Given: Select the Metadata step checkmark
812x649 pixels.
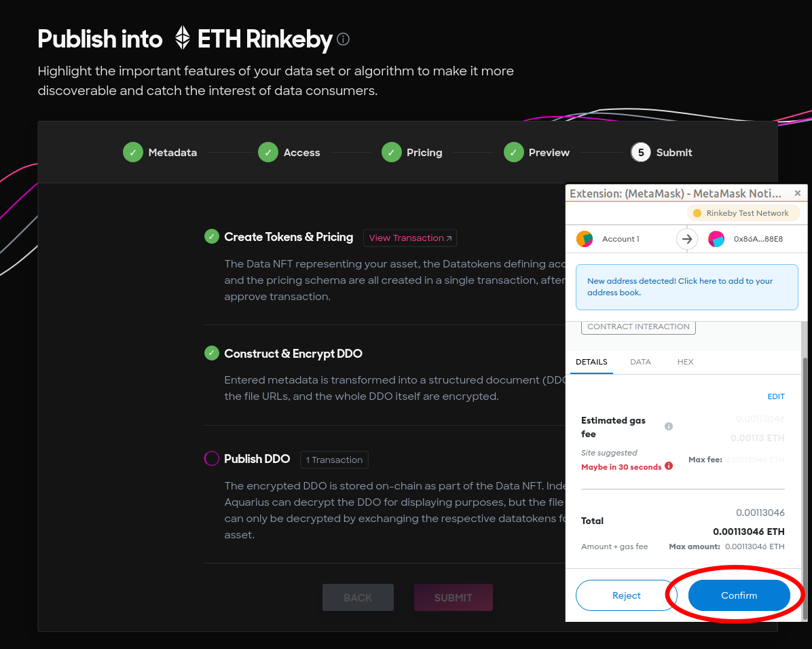Looking at the screenshot, I should (133, 152).
